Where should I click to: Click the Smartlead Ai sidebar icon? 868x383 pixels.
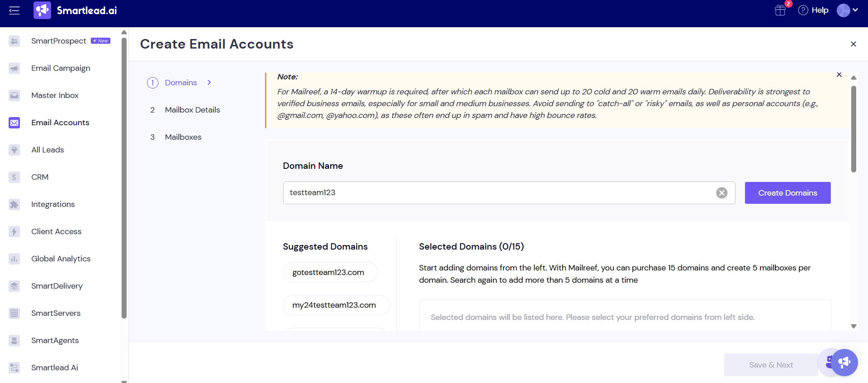tap(15, 368)
